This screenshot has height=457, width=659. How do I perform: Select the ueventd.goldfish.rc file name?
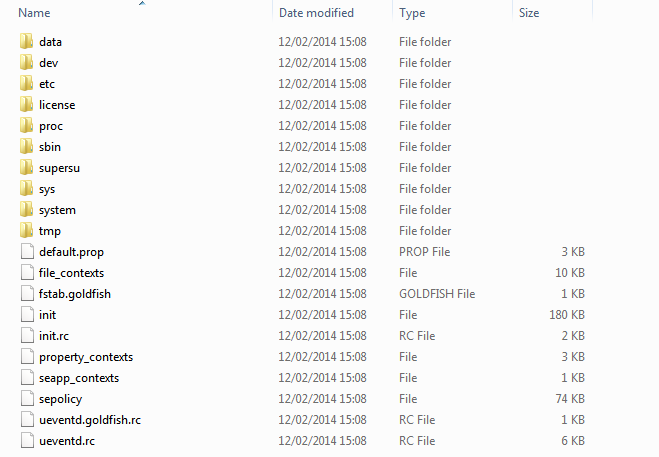pyautogui.click(x=88, y=420)
